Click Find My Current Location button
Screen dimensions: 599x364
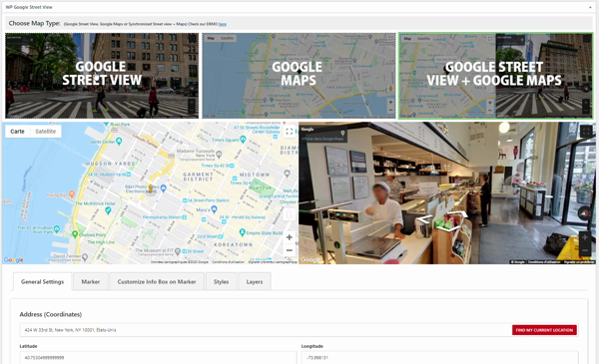pyautogui.click(x=544, y=330)
